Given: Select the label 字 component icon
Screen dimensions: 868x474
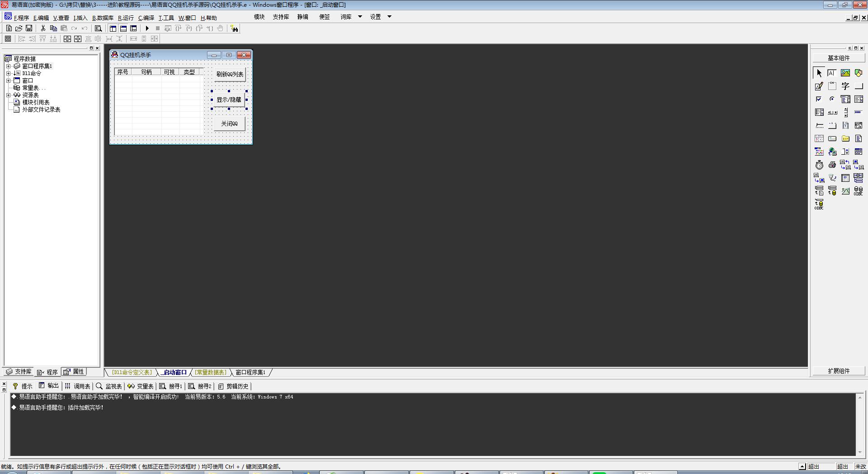Looking at the screenshot, I should [x=845, y=86].
